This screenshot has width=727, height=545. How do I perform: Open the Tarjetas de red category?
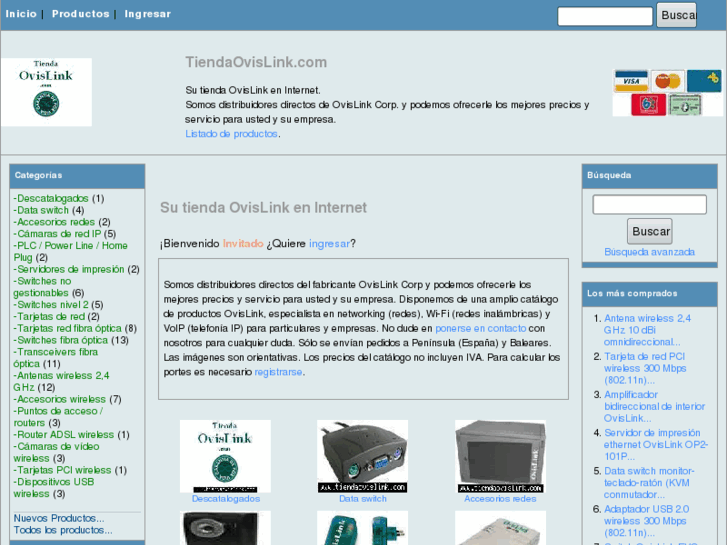pyautogui.click(x=51, y=316)
